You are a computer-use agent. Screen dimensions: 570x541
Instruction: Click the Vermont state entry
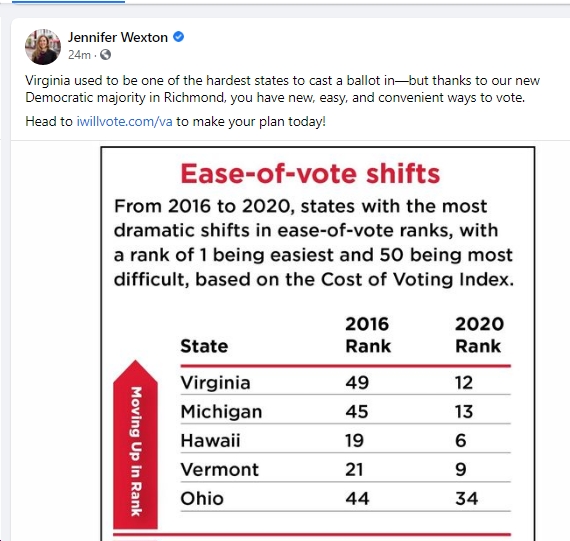pos(220,469)
